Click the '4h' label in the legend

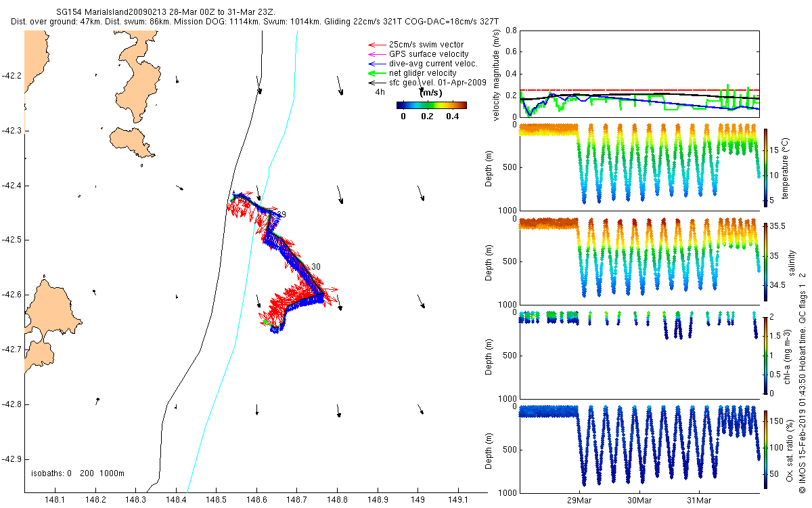(380, 92)
